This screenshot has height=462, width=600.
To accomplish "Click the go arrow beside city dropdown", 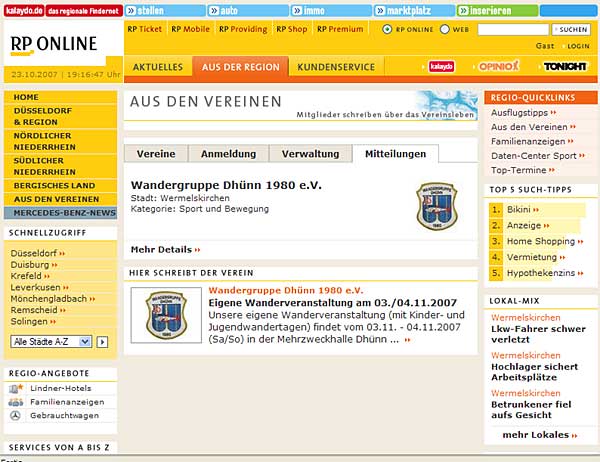I will pos(102,342).
